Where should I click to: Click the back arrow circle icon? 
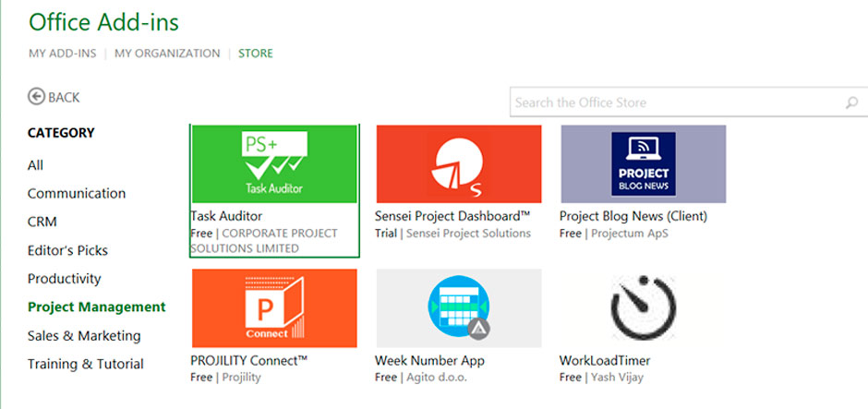[37, 97]
